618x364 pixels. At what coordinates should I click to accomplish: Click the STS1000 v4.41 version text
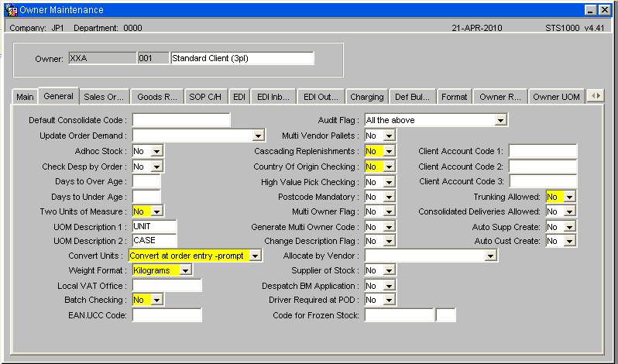coord(575,28)
